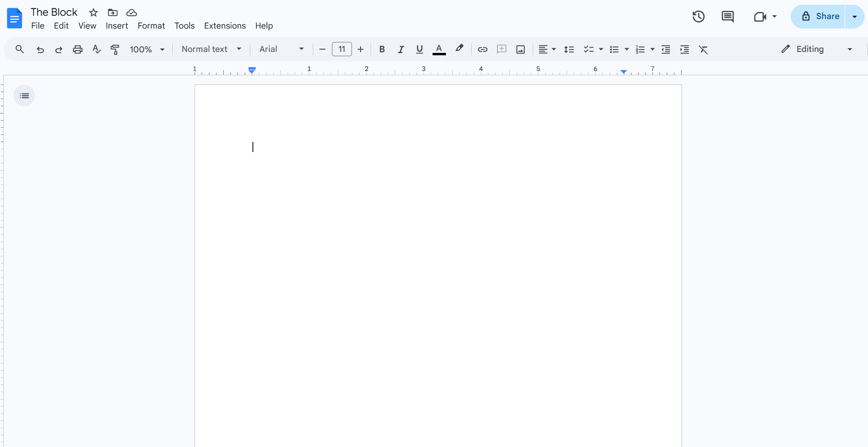Image resolution: width=868 pixels, height=447 pixels.
Task: Open the View menu
Action: tap(87, 26)
